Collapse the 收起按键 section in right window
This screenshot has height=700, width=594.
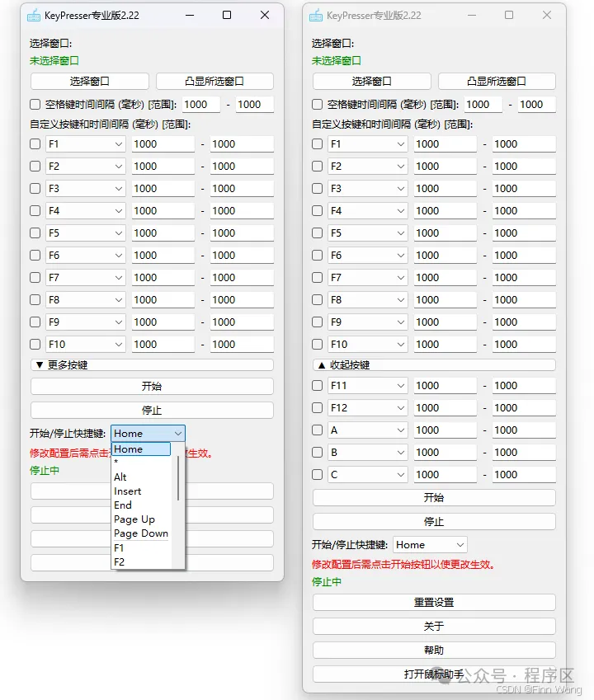click(434, 365)
